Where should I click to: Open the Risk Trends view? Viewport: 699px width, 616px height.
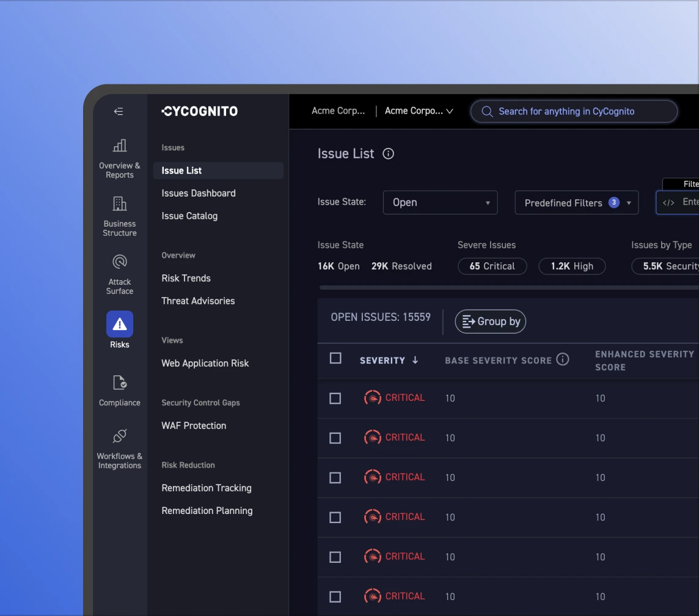[186, 278]
